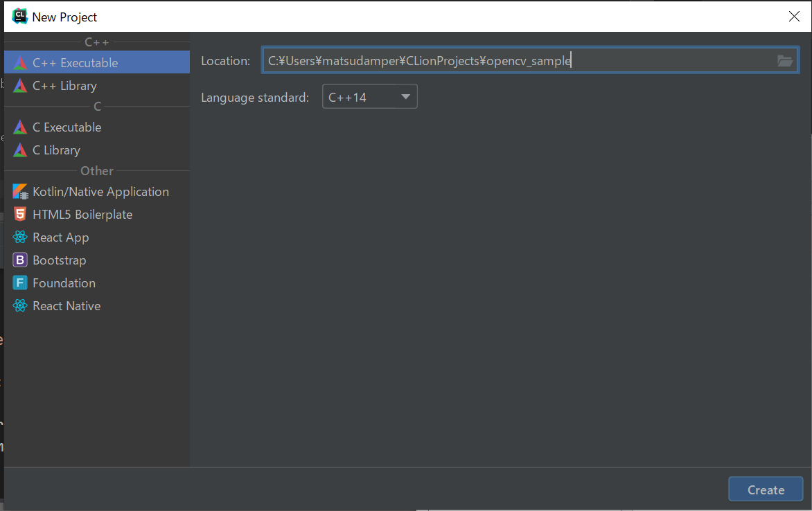Click the CLion logo in title bar
Viewport: 812px width, 511px height.
coord(19,16)
